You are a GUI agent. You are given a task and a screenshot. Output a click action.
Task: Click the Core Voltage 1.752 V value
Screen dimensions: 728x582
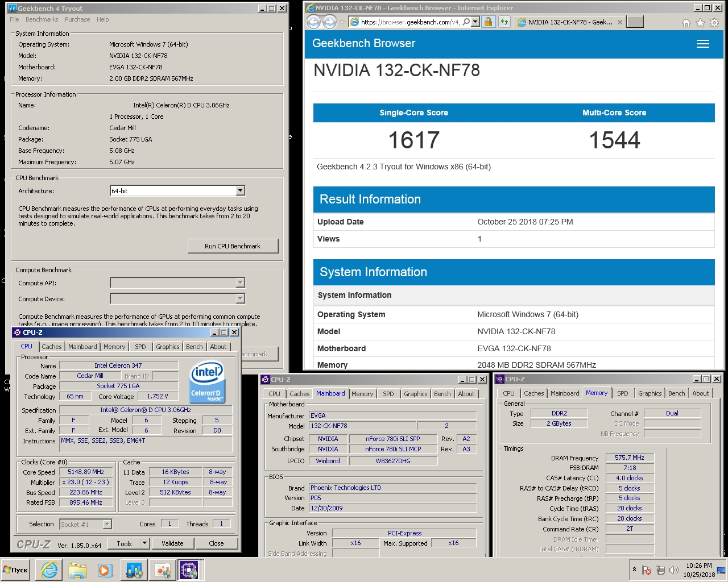[158, 396]
